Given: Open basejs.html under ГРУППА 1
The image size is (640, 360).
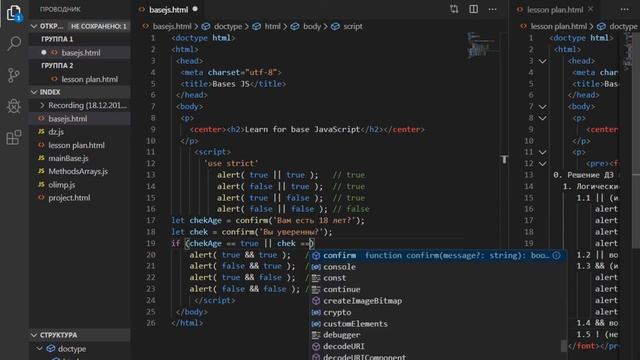Looking at the screenshot, I should tap(80, 53).
